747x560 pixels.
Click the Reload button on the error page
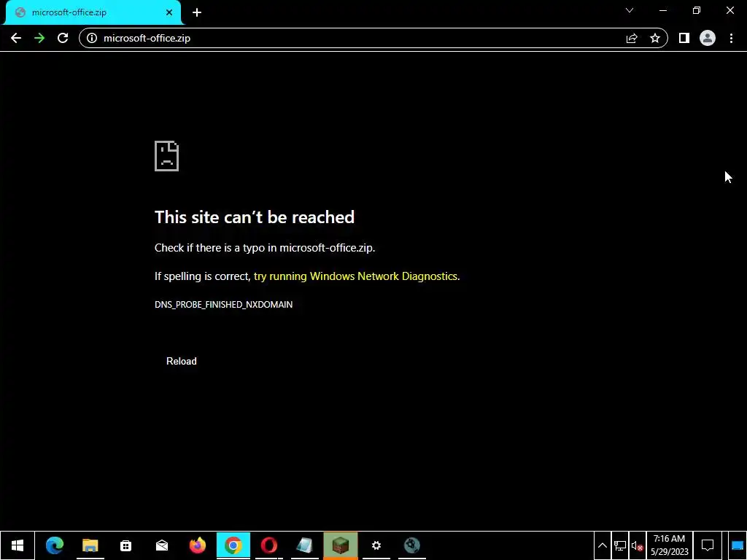[182, 361]
